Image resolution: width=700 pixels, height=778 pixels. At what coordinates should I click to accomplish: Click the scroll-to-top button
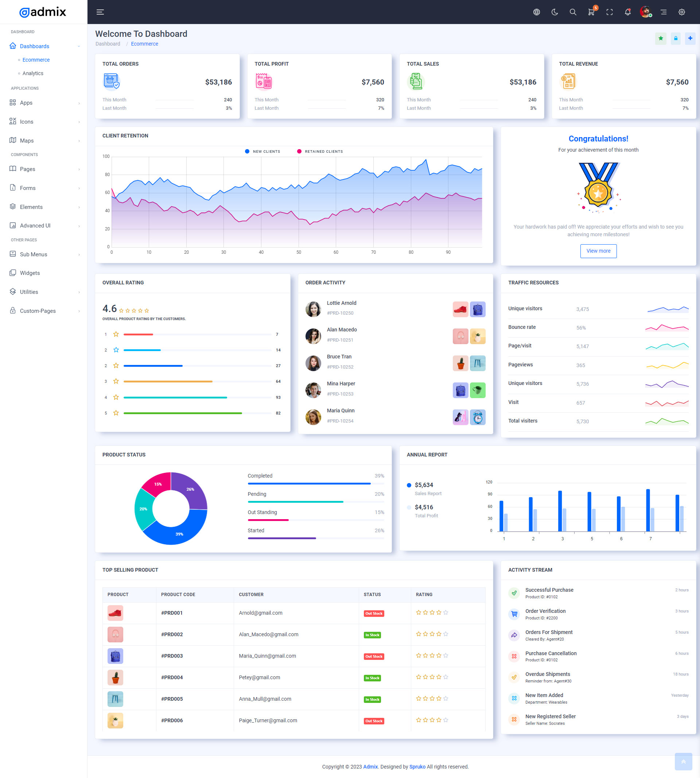coord(683,762)
